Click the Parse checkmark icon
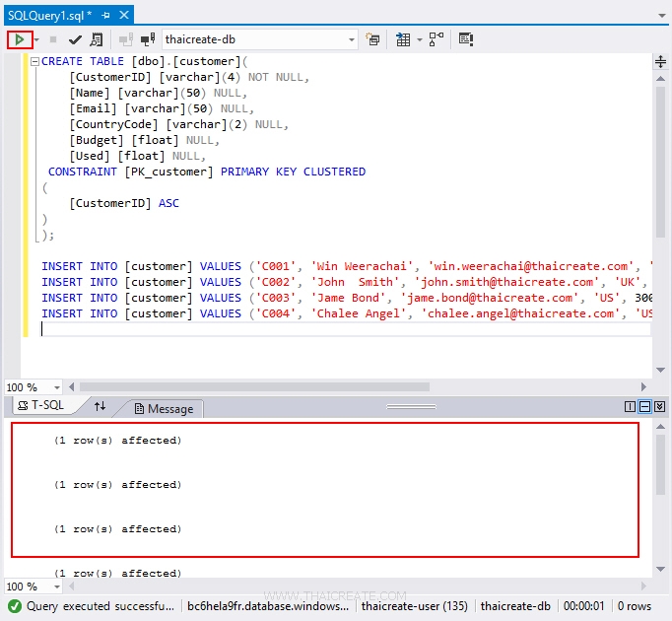Image resolution: width=672 pixels, height=621 pixels. point(75,39)
